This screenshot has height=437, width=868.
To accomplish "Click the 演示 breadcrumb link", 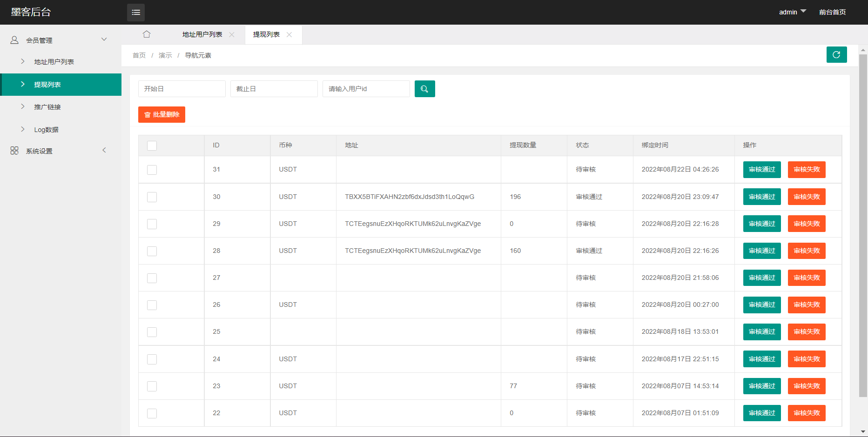I will (x=165, y=55).
